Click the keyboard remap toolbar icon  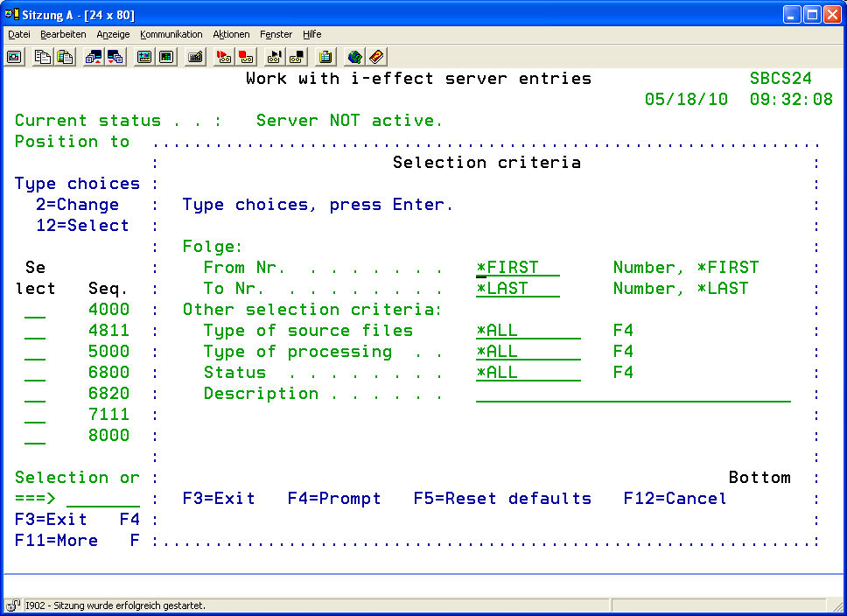click(196, 57)
